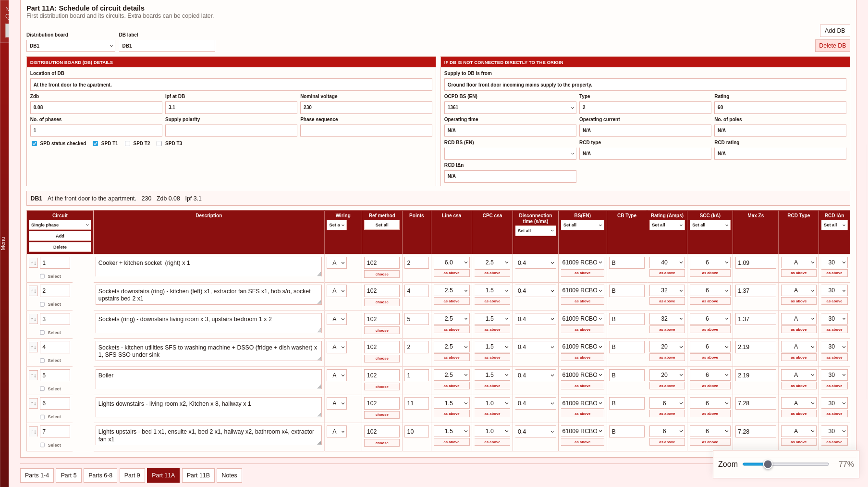Screen dimensions: 868x487
Task: Switch to Parts 6-8 tab
Action: coord(100,475)
